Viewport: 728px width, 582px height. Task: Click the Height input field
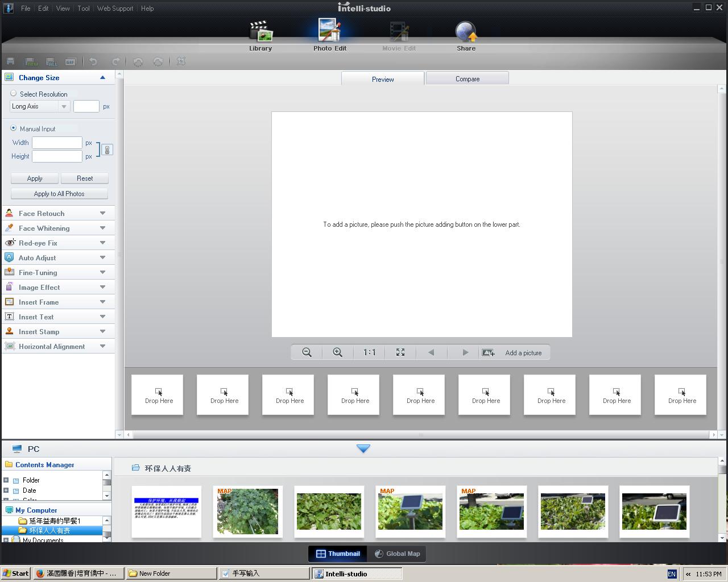[57, 156]
